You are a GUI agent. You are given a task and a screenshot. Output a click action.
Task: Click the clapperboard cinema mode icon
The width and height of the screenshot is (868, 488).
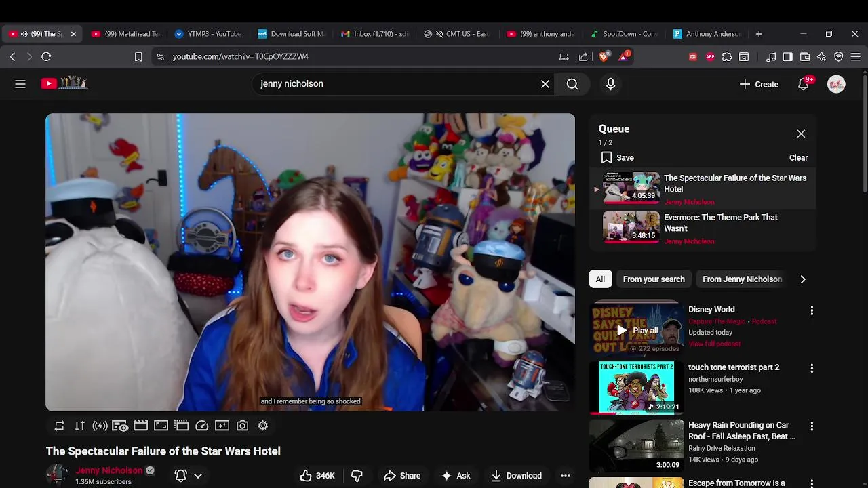(x=140, y=426)
